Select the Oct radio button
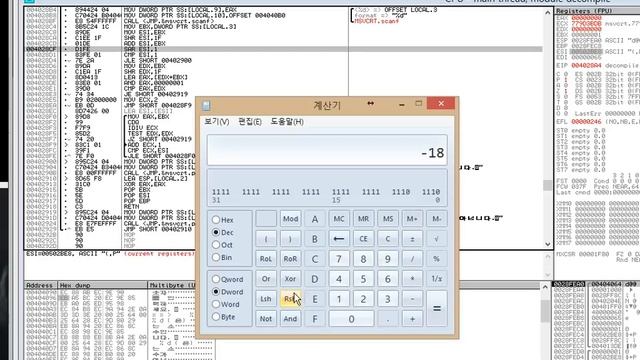 (x=222, y=245)
